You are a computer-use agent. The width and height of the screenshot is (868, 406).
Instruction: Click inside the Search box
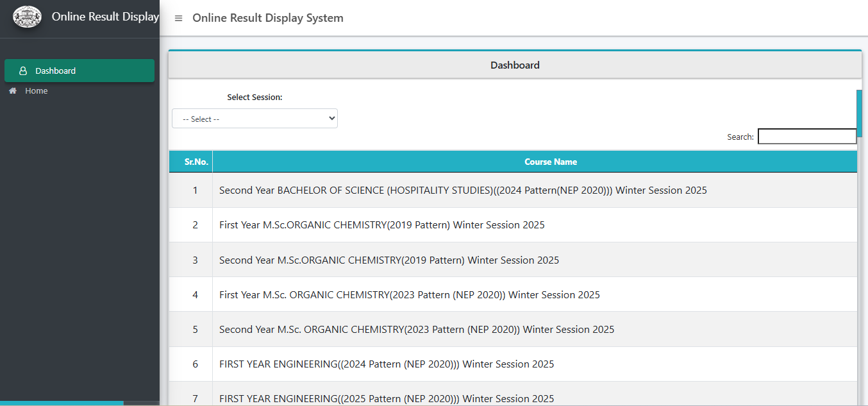point(806,136)
